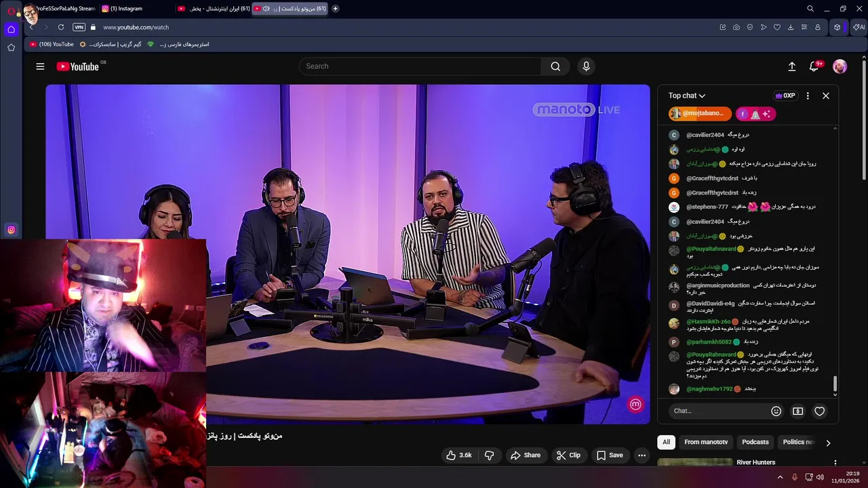Reload the current page

pos(61,27)
